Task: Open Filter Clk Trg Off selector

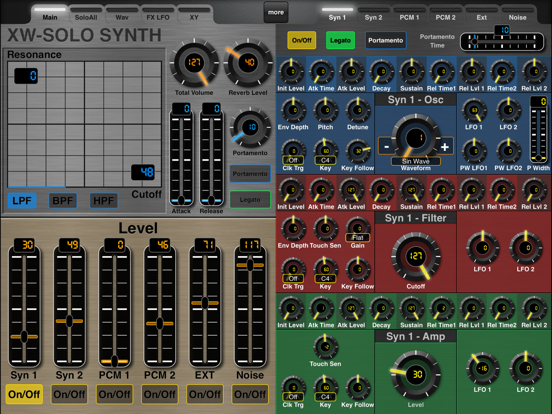Action: [293, 278]
